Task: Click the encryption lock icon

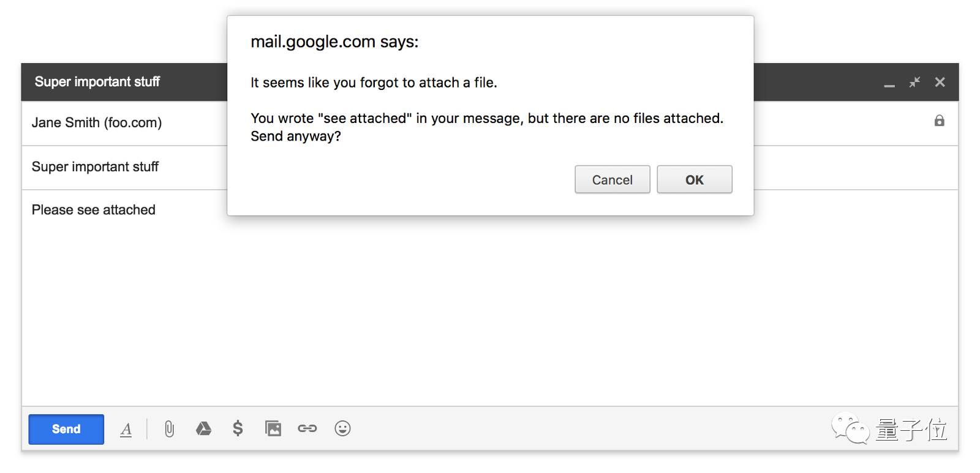Action: pos(939,121)
